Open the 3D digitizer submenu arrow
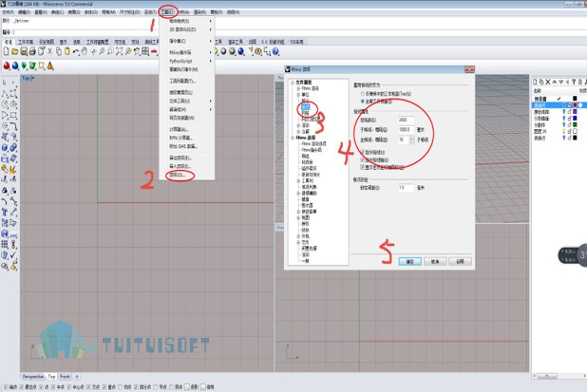Screen dimensions: 587x392 (x=211, y=29)
